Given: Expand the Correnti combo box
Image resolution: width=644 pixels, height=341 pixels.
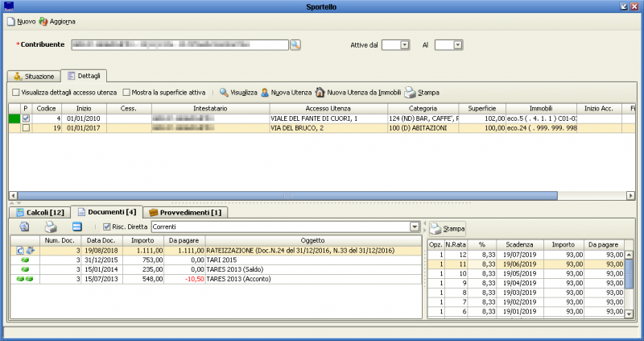Looking at the screenshot, I should 415,227.
